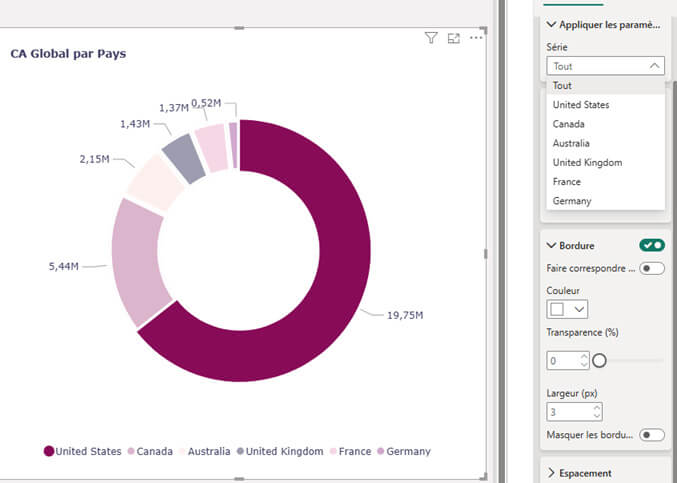Click the Canada legend item

149,451
